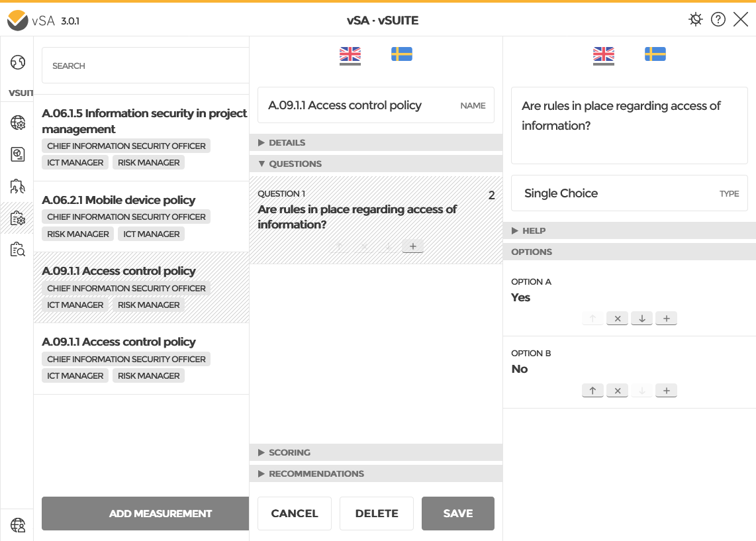
Task: Move Option A down with arrow button
Action: click(x=641, y=319)
